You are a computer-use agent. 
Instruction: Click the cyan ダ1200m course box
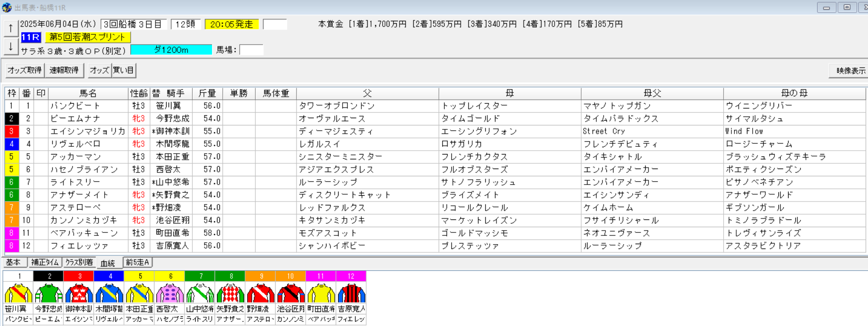coord(171,49)
